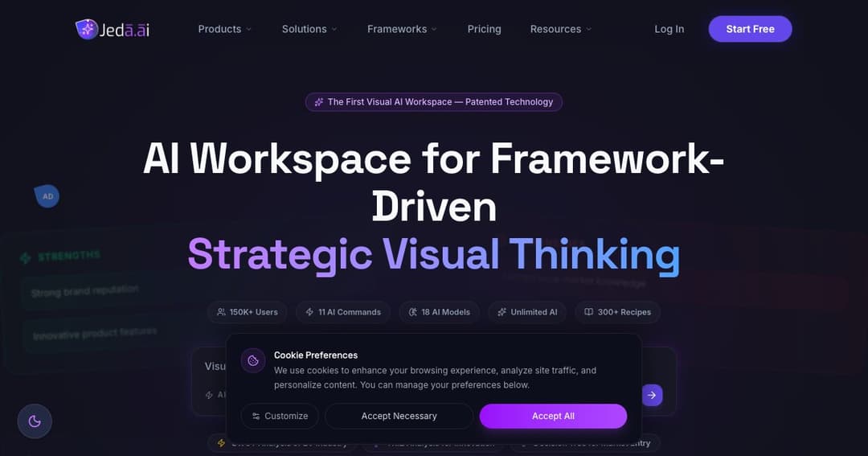Click the sparkle icon beside Unlimited AI
This screenshot has width=868, height=456.
point(502,312)
